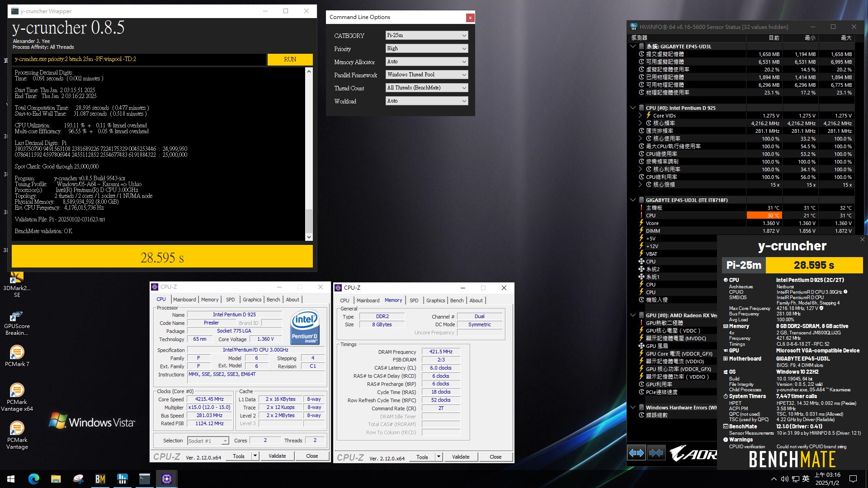Click Validate in right CPU-Z window

pyautogui.click(x=461, y=457)
